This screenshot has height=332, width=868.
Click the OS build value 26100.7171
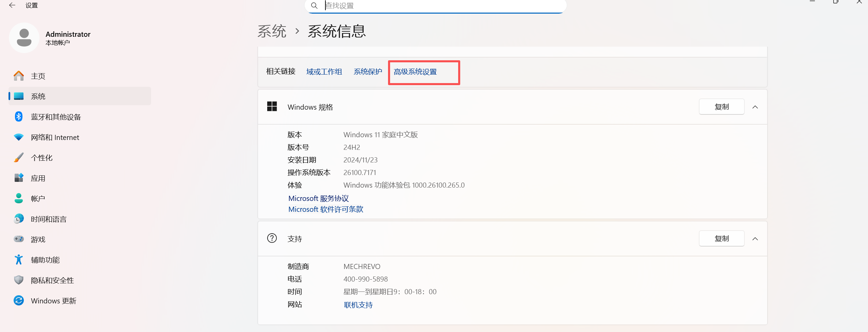(360, 172)
